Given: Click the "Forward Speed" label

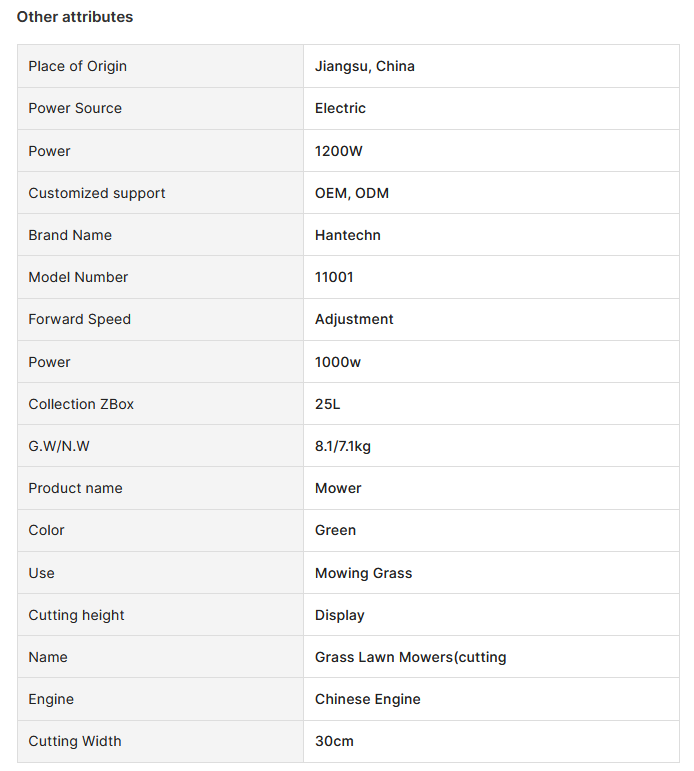Looking at the screenshot, I should point(80,319).
